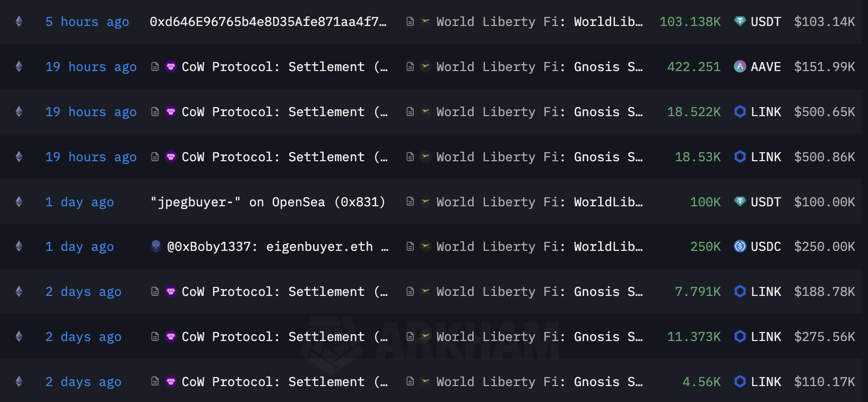This screenshot has width=868, height=402.
Task: Open the "5 hours ago" transaction timestamp
Action: (87, 22)
